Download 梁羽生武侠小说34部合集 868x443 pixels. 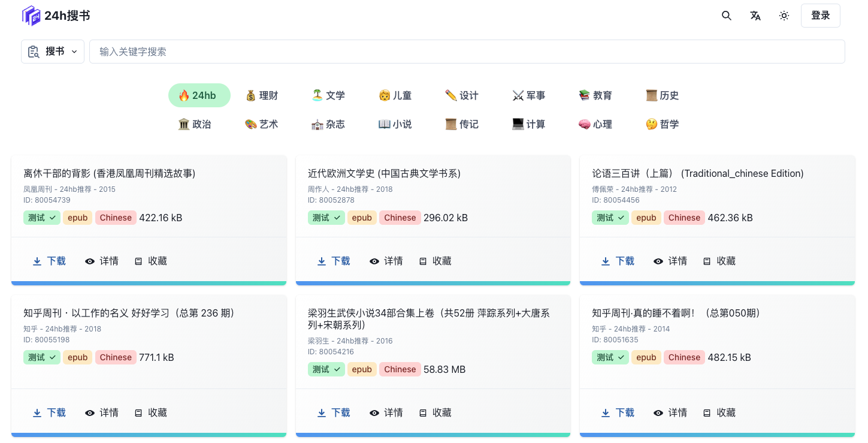click(334, 412)
